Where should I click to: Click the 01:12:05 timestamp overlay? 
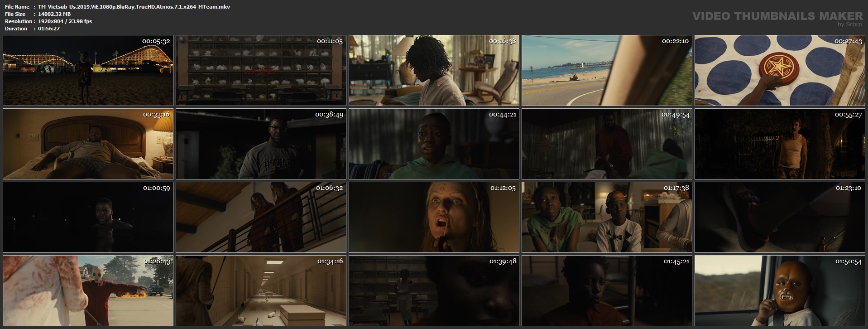coord(503,188)
